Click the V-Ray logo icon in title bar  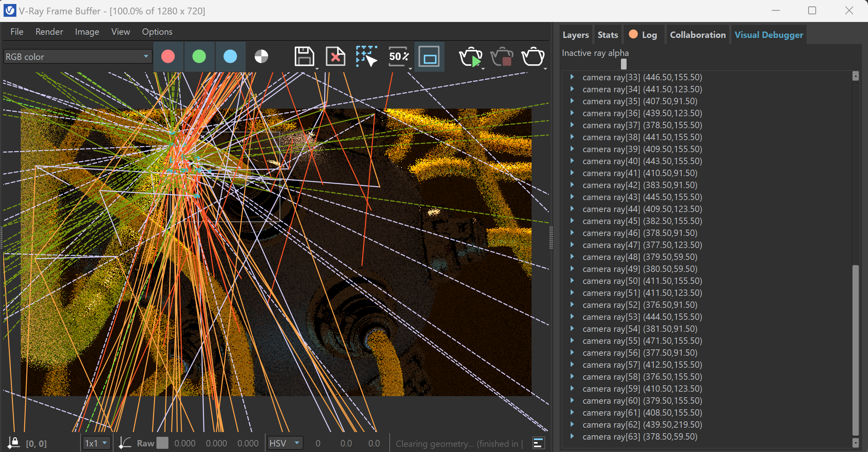pos(10,11)
